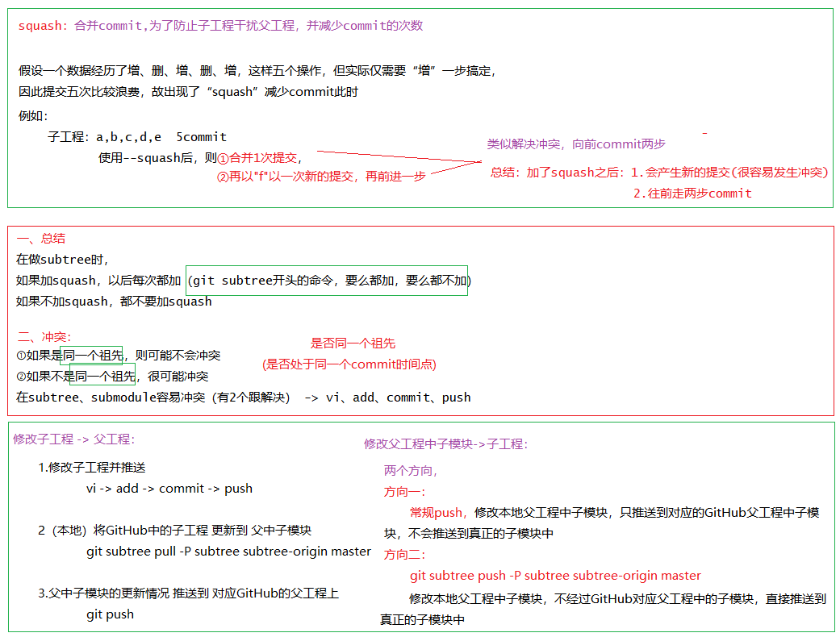Click the "一、总结" heading
The image size is (840, 637).
(x=41, y=239)
